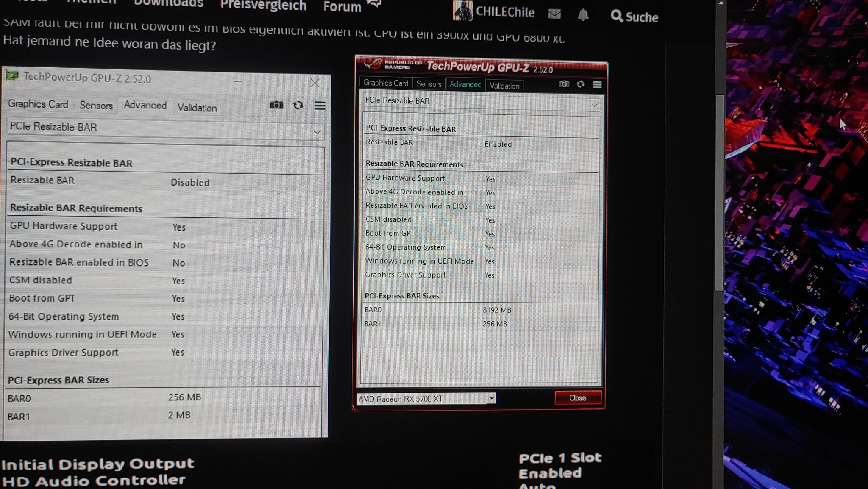Select Graphics Card tab in ROG GPU-Z
Image resolution: width=868 pixels, height=489 pixels.
[386, 83]
